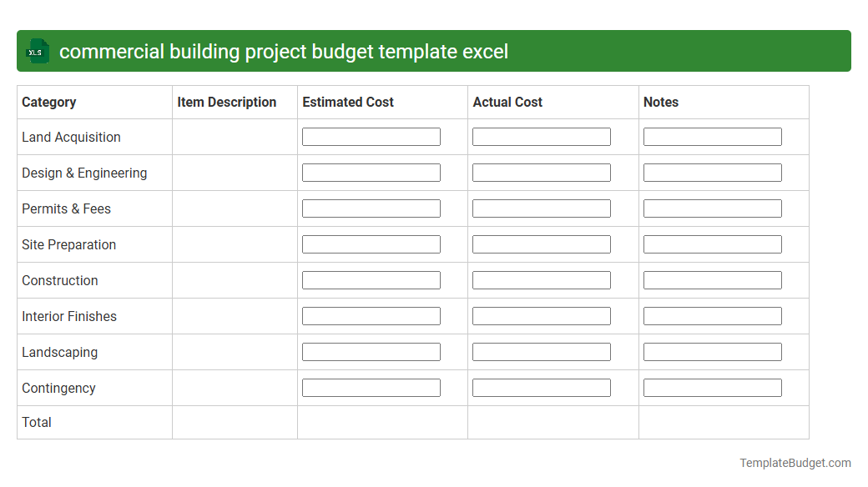Click the Item Description header cell

click(x=226, y=102)
